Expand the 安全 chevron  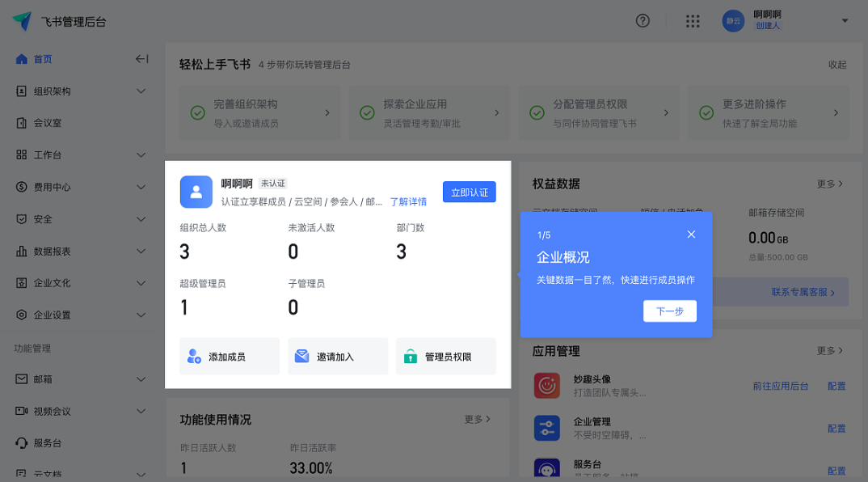(141, 219)
